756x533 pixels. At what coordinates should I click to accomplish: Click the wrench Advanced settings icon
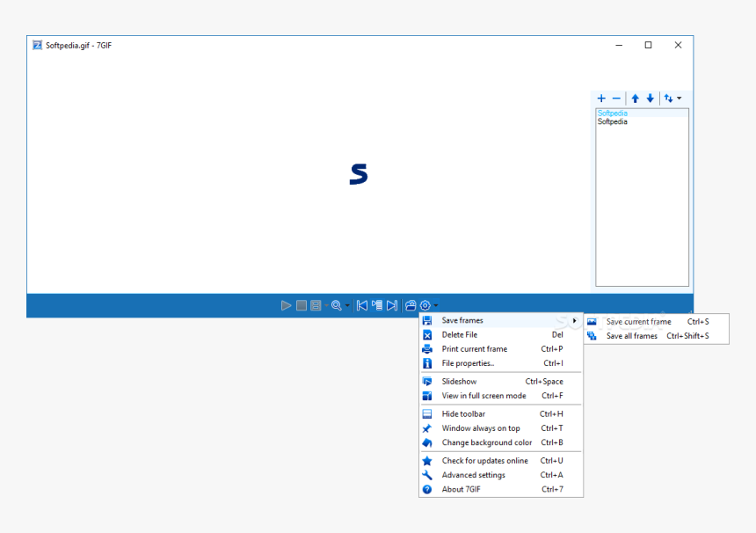(427, 475)
